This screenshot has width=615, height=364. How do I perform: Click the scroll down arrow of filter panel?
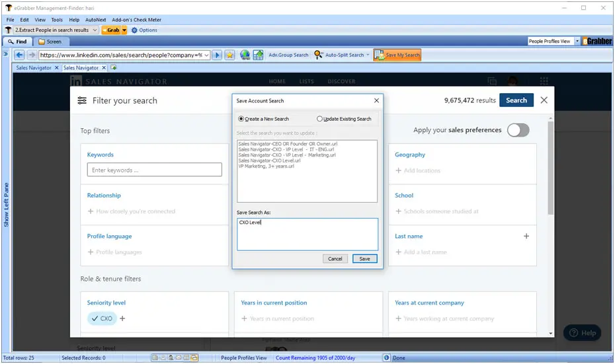pyautogui.click(x=551, y=334)
